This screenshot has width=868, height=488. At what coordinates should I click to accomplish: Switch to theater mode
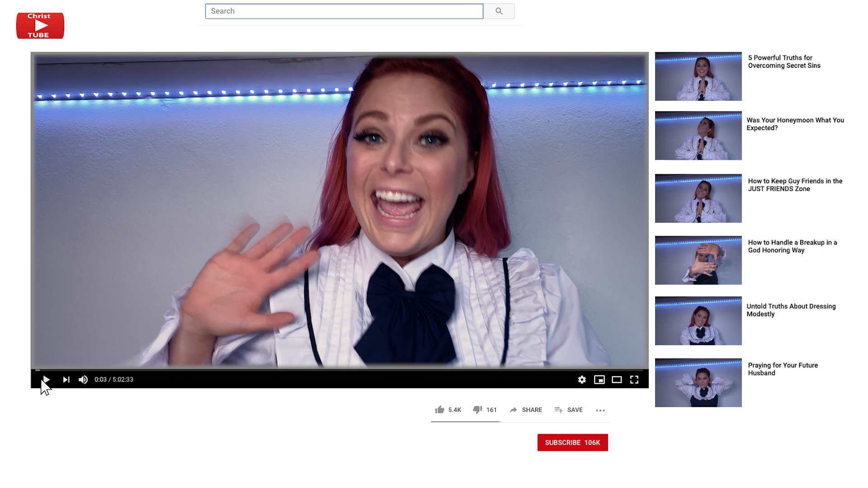tap(617, 380)
